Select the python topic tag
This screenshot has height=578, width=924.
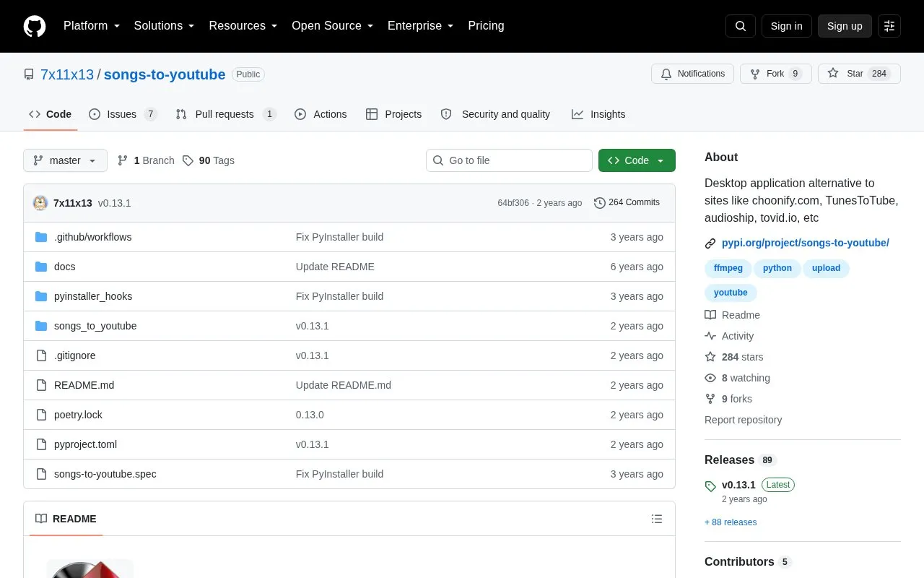777,268
